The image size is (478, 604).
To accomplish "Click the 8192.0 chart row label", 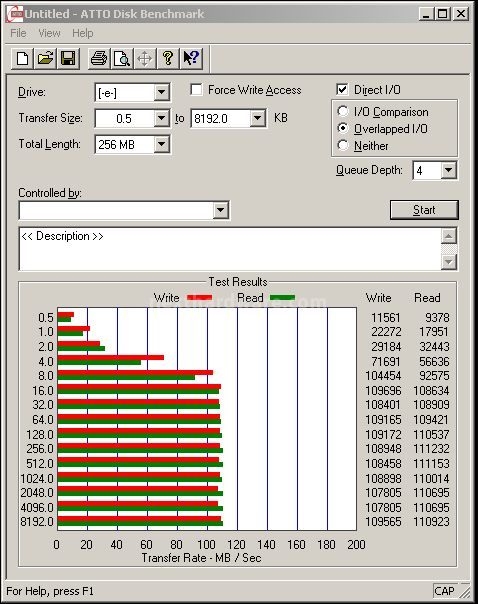I will pyautogui.click(x=37, y=522).
